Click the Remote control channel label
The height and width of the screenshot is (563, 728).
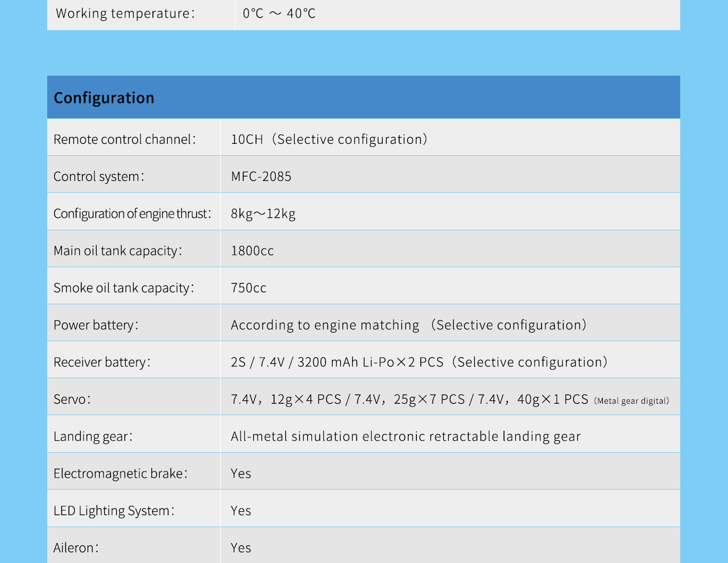click(x=125, y=139)
